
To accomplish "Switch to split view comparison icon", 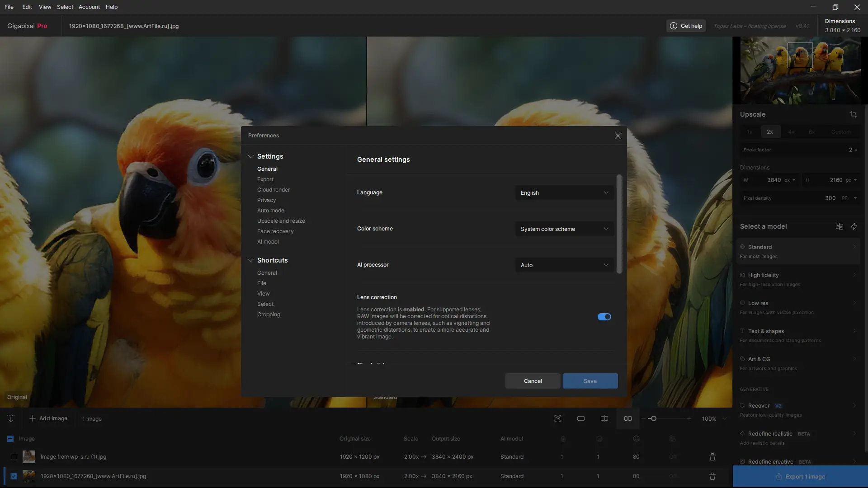I will (x=604, y=418).
